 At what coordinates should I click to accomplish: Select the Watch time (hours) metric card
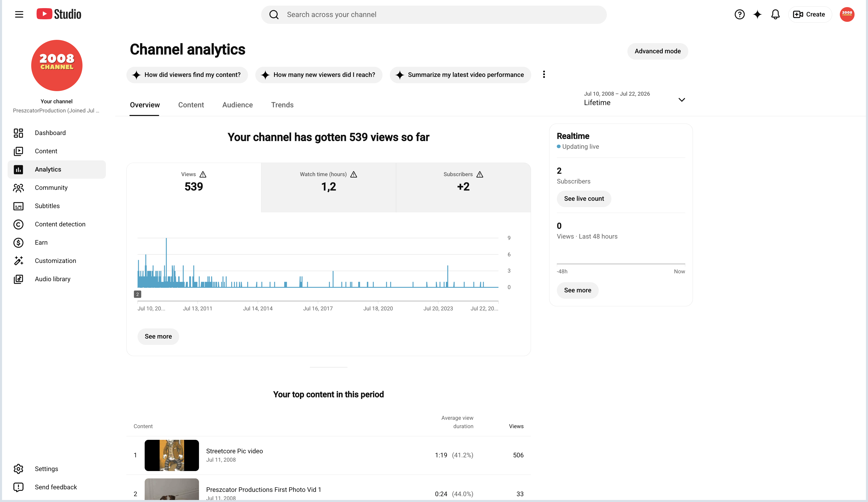click(x=328, y=188)
